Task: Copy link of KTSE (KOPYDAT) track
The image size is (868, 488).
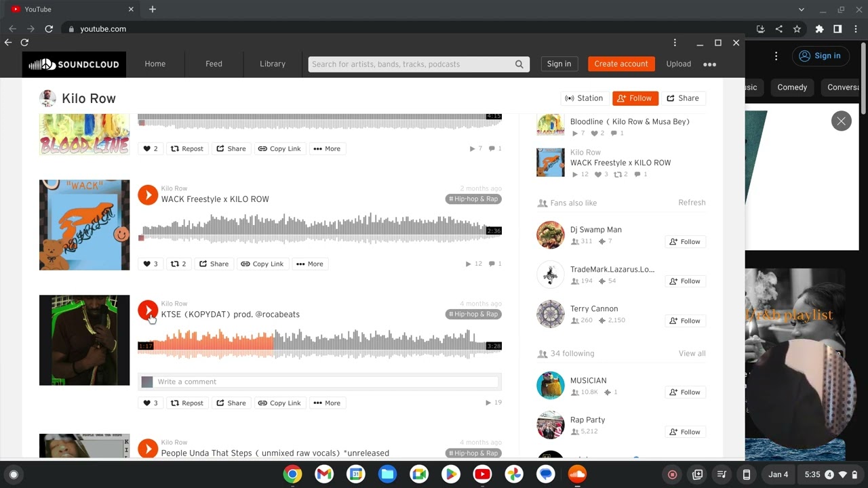Action: (279, 403)
